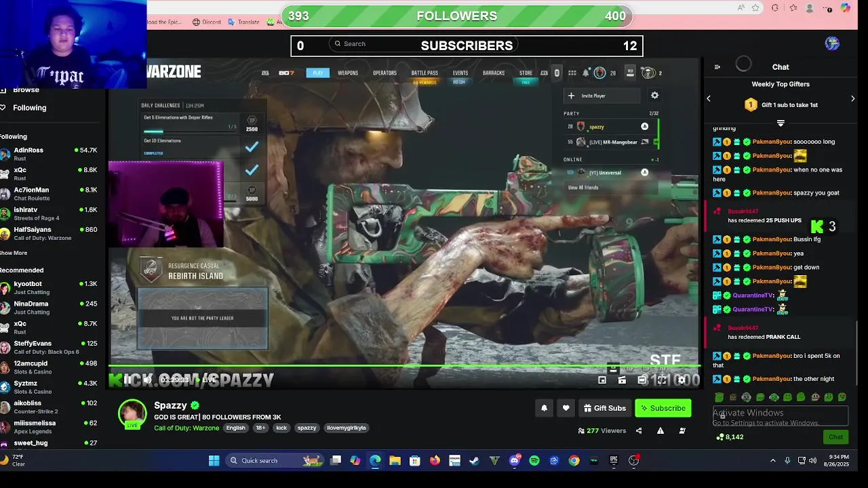Click the user icon next to report
The height and width of the screenshot is (488, 868).
682,430
